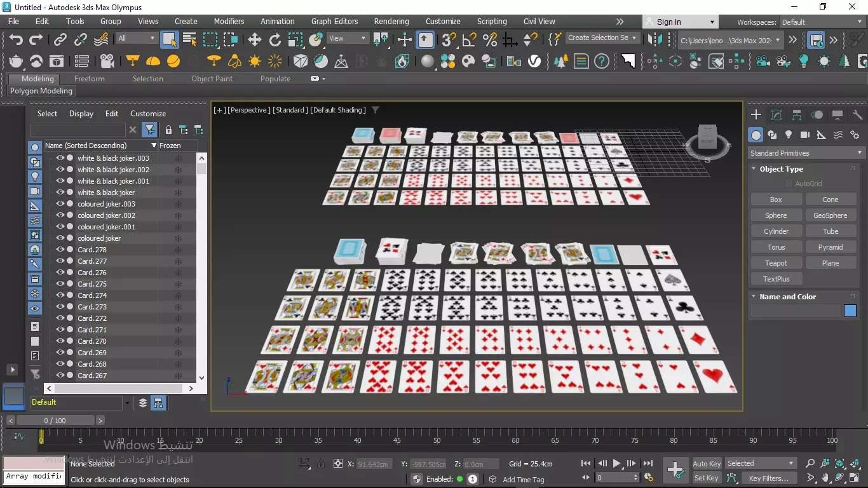Activate the Select and Rotate tool
The height and width of the screenshot is (488, 868).
click(x=275, y=39)
